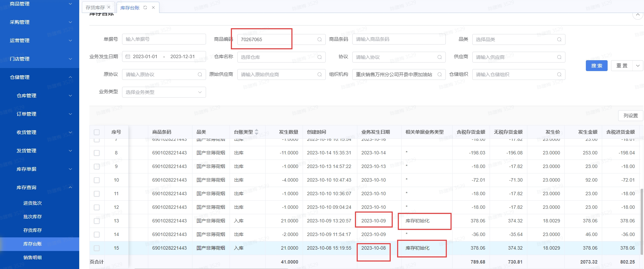Click the blue 搜索 button
This screenshot has height=269, width=644.
(x=596, y=66)
